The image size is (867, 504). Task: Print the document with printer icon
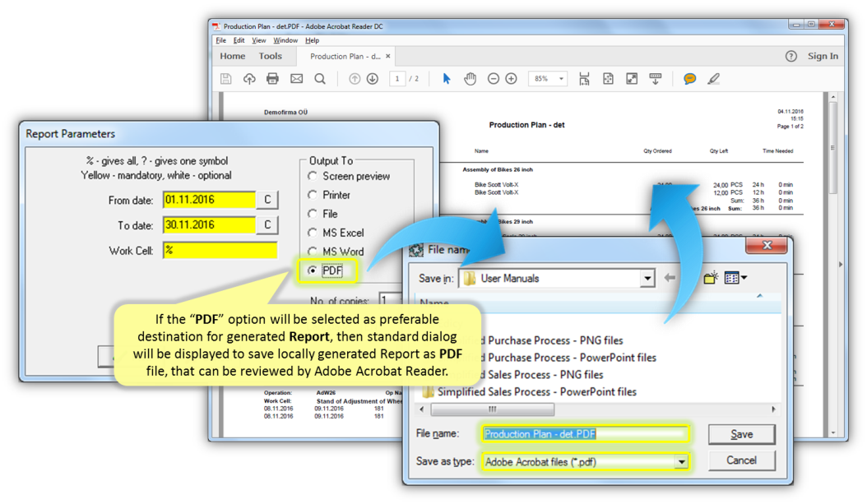(x=272, y=78)
